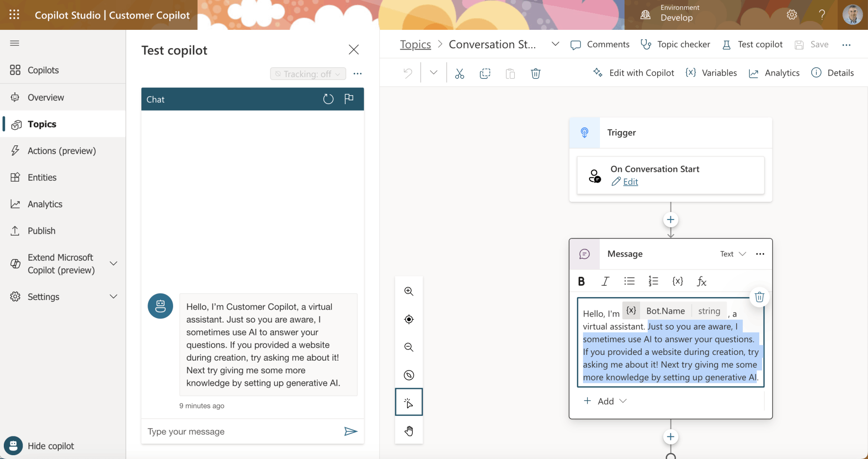868x459 pixels.
Task: Select the Environment Develop picker
Action: tap(670, 15)
